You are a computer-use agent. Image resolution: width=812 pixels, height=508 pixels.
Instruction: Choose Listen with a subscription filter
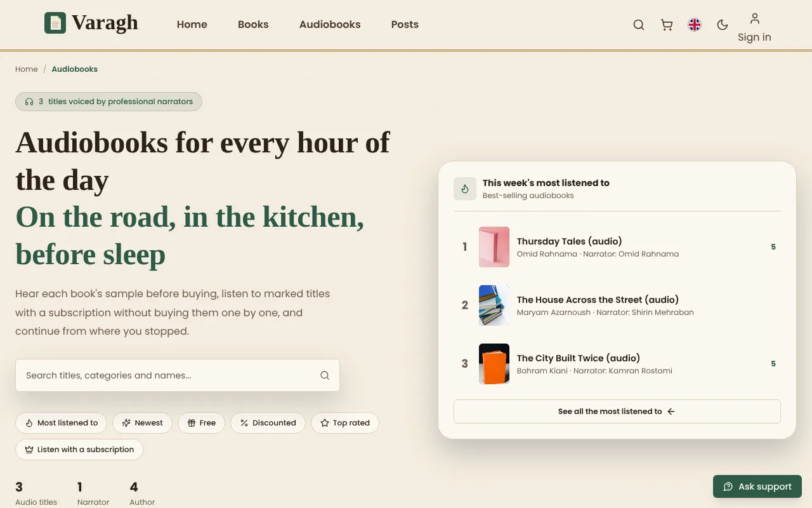click(x=79, y=450)
